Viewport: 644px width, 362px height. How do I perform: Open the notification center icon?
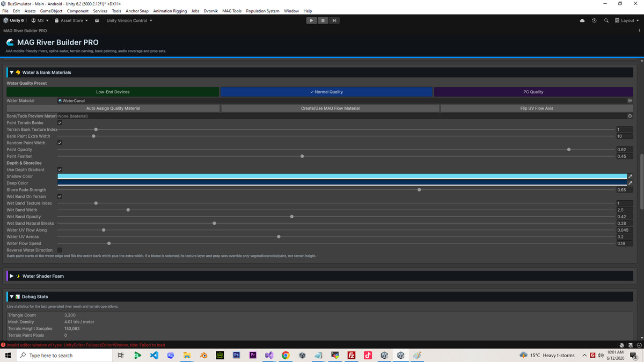tap(634, 355)
